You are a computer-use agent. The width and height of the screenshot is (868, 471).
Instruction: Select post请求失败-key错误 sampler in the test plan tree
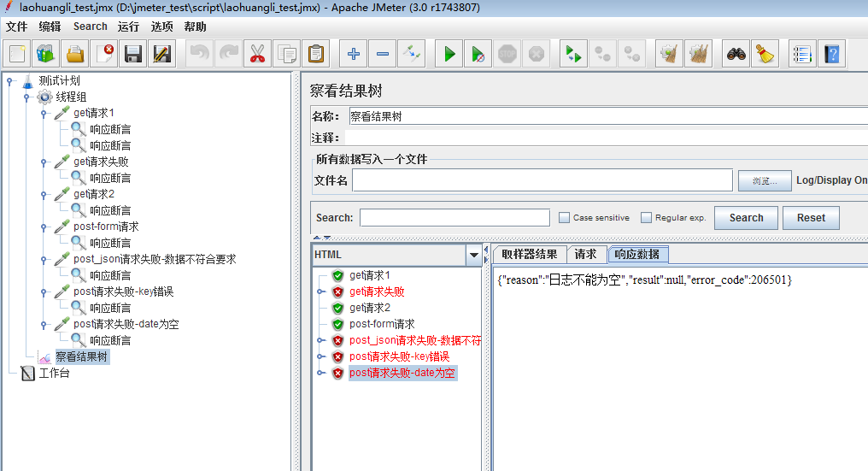click(123, 292)
